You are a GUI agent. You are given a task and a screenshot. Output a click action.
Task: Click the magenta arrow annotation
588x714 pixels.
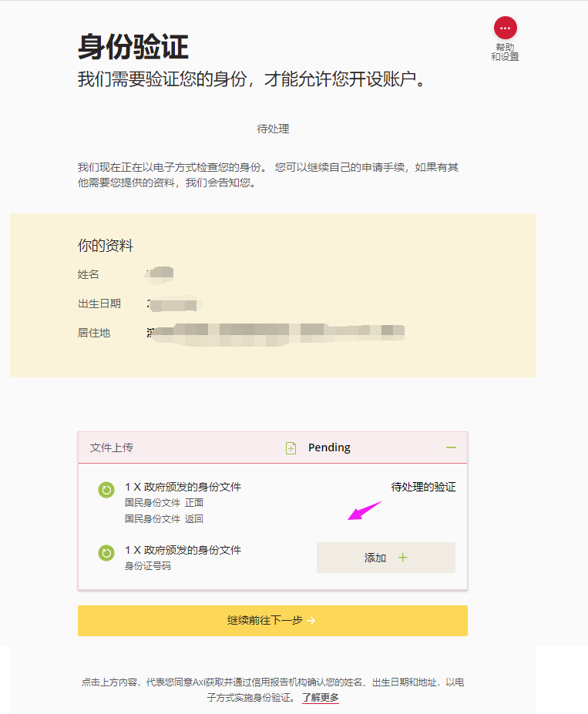click(365, 511)
